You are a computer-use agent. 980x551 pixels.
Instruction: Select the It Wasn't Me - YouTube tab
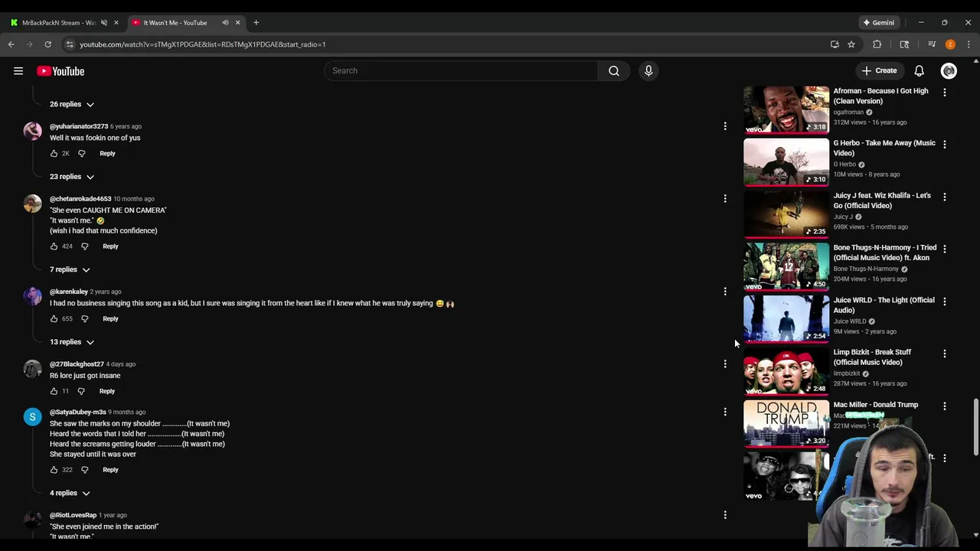(x=176, y=22)
